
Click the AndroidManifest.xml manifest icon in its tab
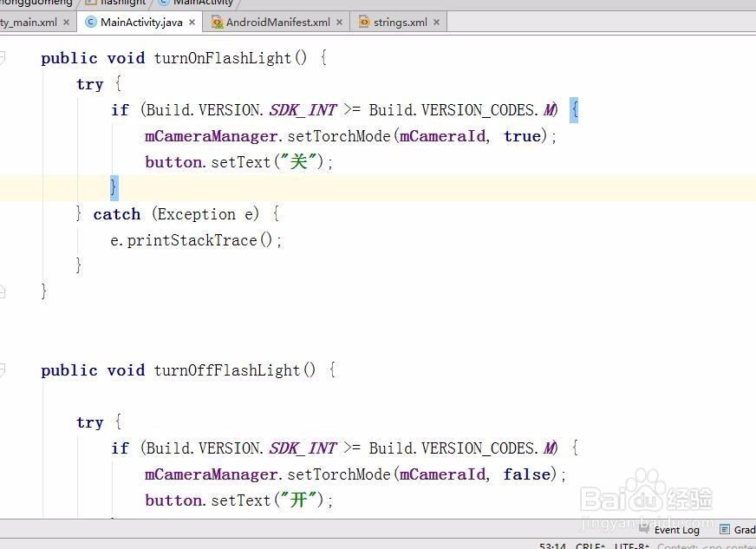tap(216, 22)
